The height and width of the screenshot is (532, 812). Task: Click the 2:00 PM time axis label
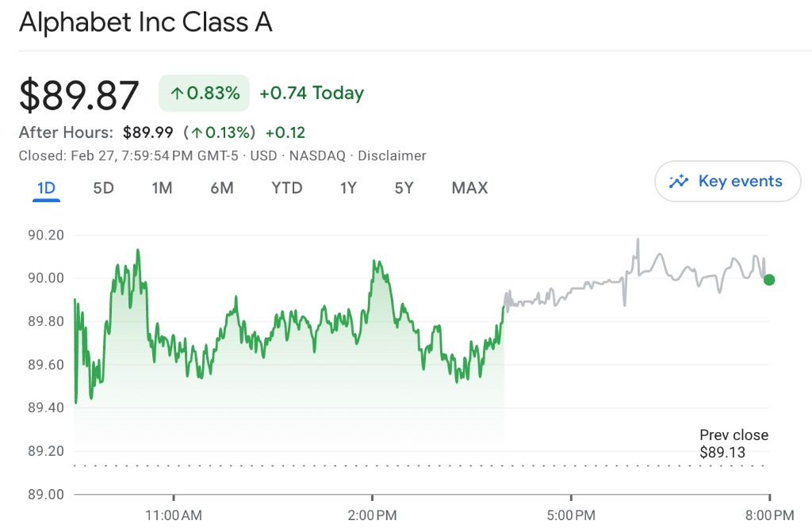372,515
